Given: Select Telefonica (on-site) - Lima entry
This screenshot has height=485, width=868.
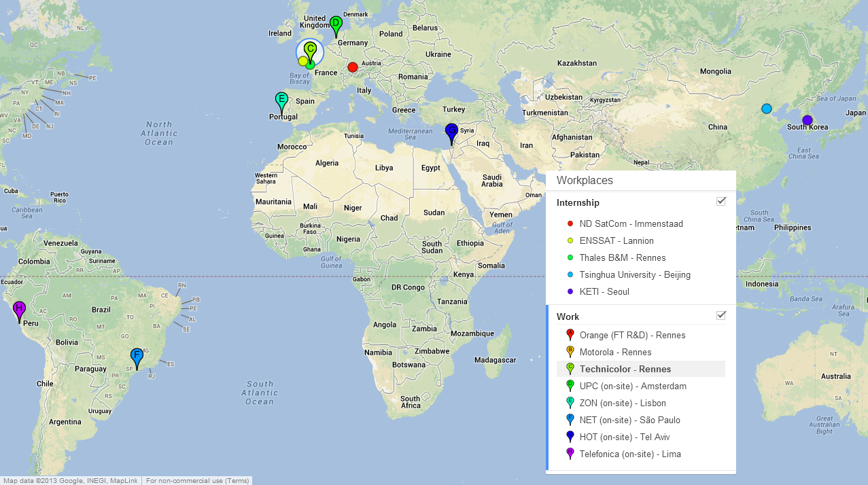Looking at the screenshot, I should click(x=629, y=454).
